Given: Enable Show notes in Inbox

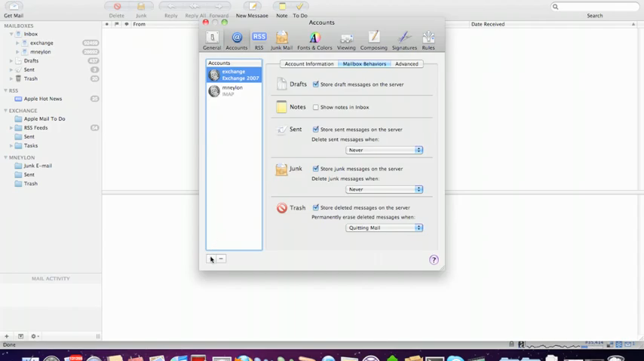Looking at the screenshot, I should tap(315, 107).
